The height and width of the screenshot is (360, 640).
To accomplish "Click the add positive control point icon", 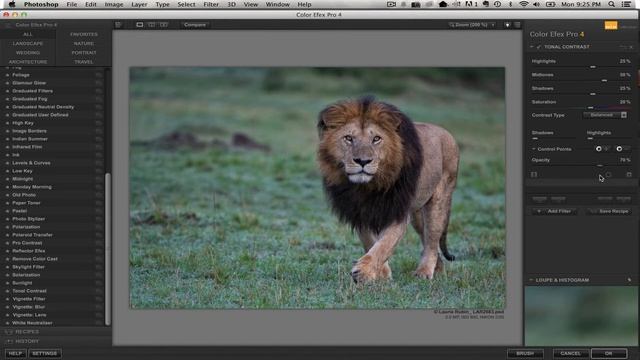I will pos(599,149).
